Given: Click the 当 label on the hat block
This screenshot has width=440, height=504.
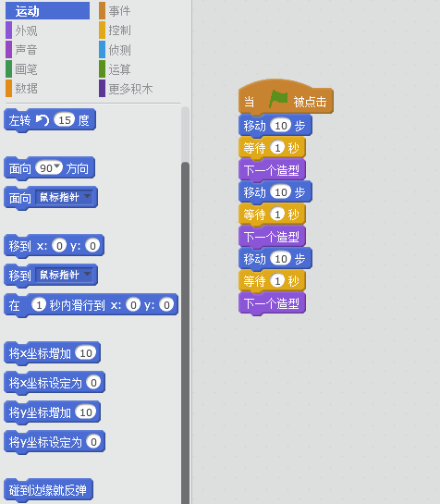Looking at the screenshot, I should [x=249, y=102].
